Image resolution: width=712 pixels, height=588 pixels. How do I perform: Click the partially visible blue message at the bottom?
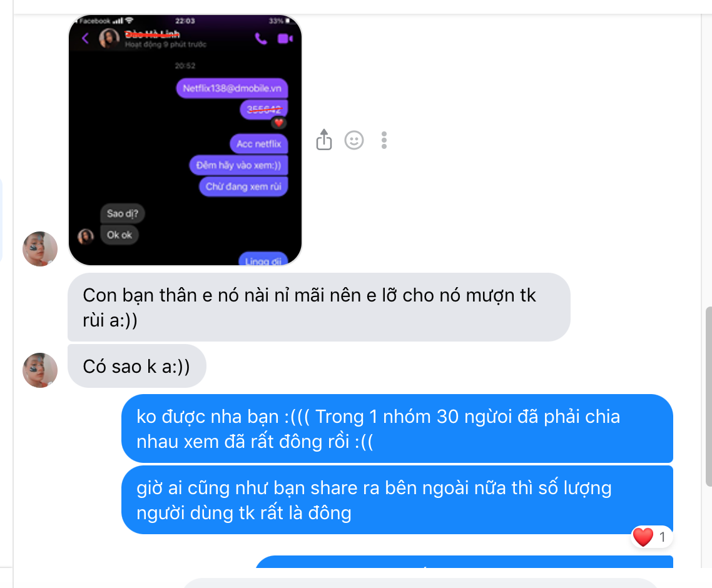click(464, 562)
